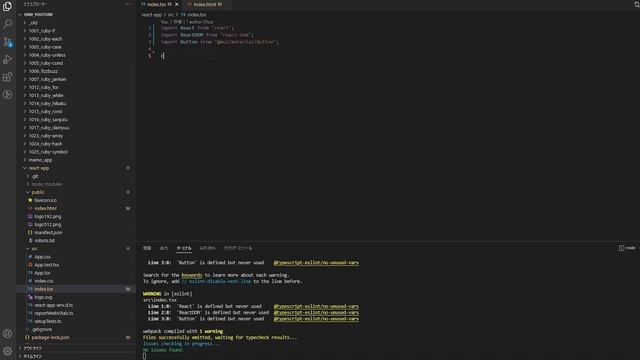The height and width of the screenshot is (360, 640).
Task: Expand the 1025_ruby-symbol folder
Action: [48, 152]
